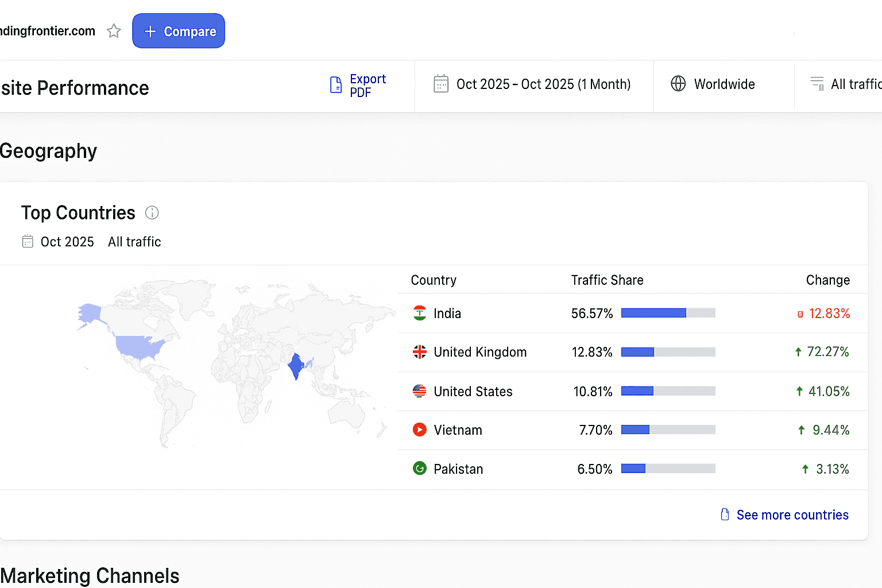Open the See more countries link
This screenshot has height=588, width=882.
coord(791,515)
